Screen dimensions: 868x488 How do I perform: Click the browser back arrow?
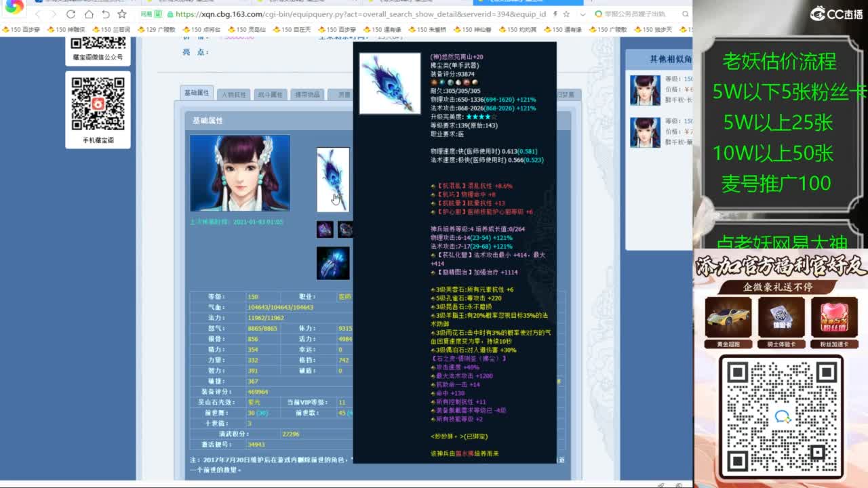tap(37, 14)
